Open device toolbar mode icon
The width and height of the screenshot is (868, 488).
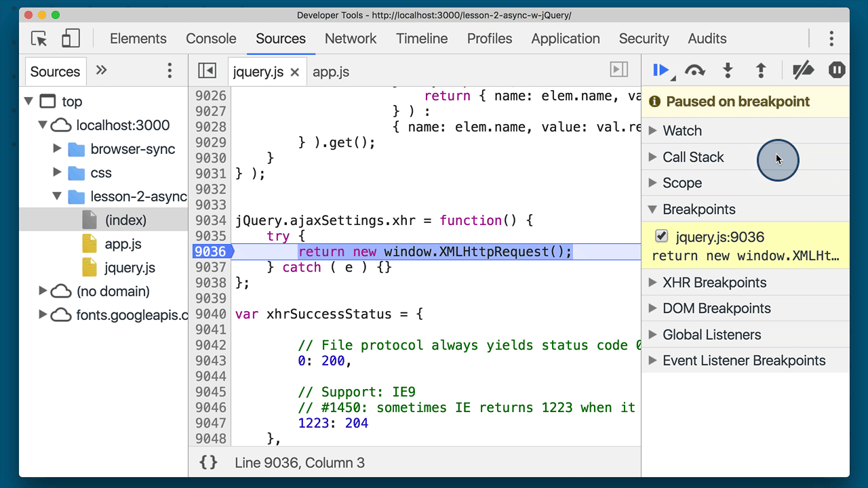(x=71, y=39)
